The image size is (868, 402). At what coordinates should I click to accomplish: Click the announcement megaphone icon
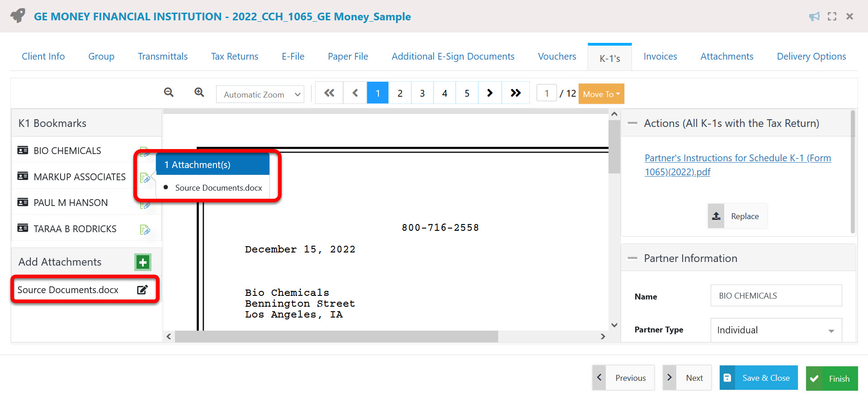[x=814, y=17]
